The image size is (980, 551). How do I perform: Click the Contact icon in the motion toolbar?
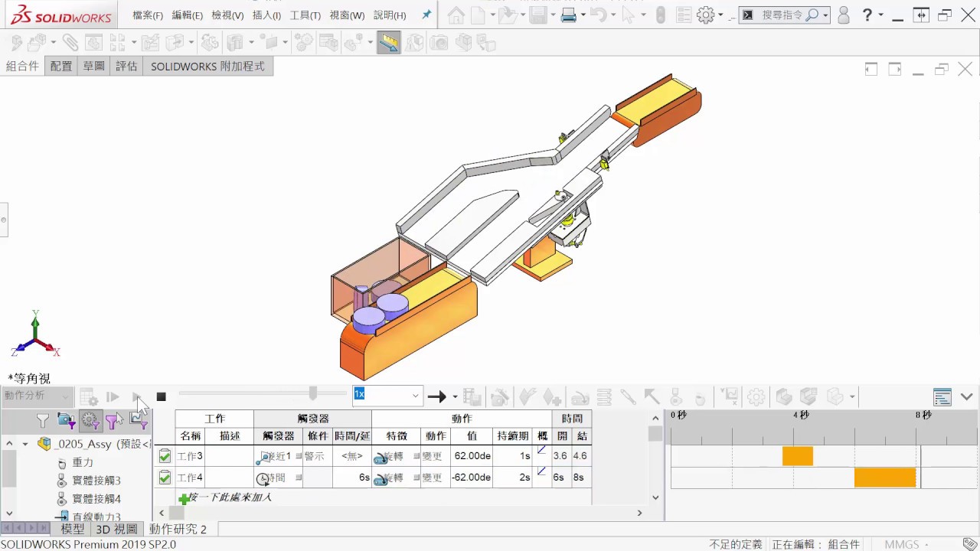[676, 396]
